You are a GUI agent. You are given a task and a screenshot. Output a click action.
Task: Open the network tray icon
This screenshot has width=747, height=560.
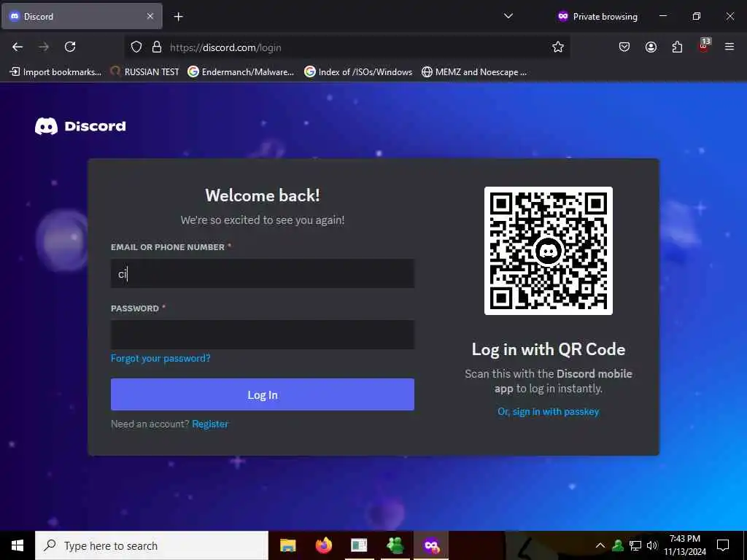635,545
